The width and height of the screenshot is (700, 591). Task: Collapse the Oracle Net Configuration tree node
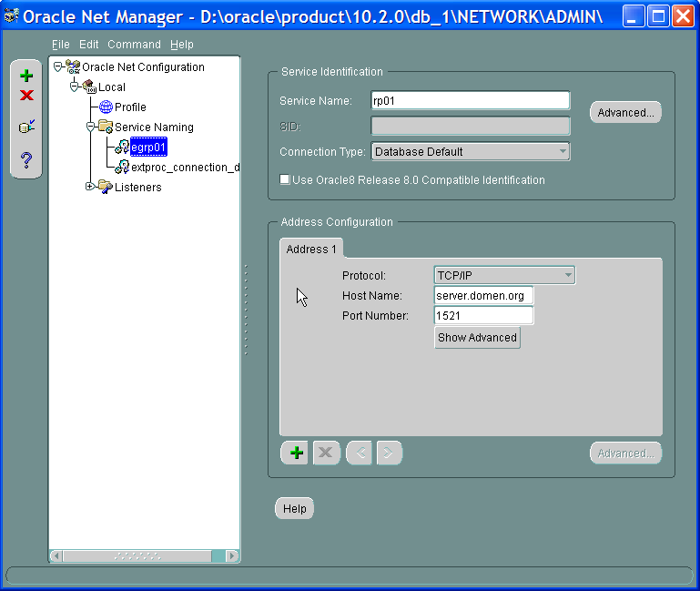coord(57,67)
